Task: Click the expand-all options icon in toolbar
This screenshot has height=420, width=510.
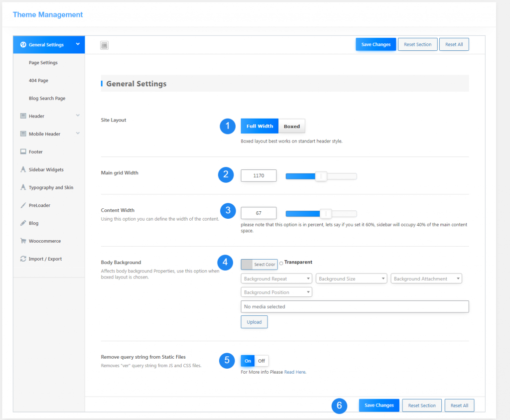Action: (104, 45)
